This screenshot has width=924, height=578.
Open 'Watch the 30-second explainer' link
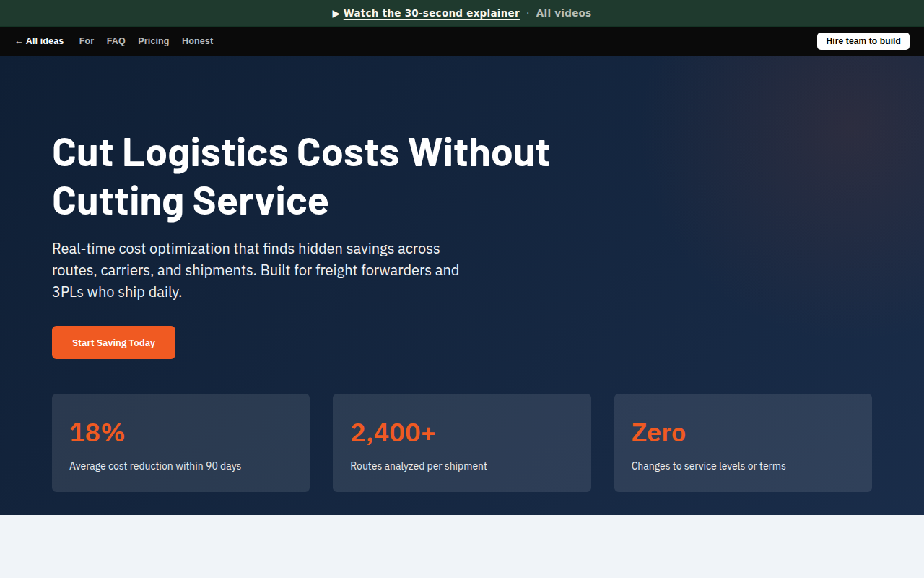(x=431, y=13)
